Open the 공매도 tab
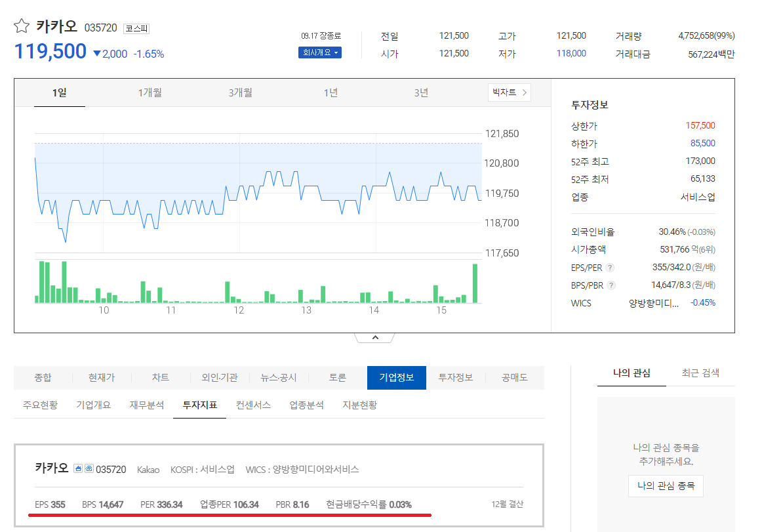 click(x=515, y=377)
